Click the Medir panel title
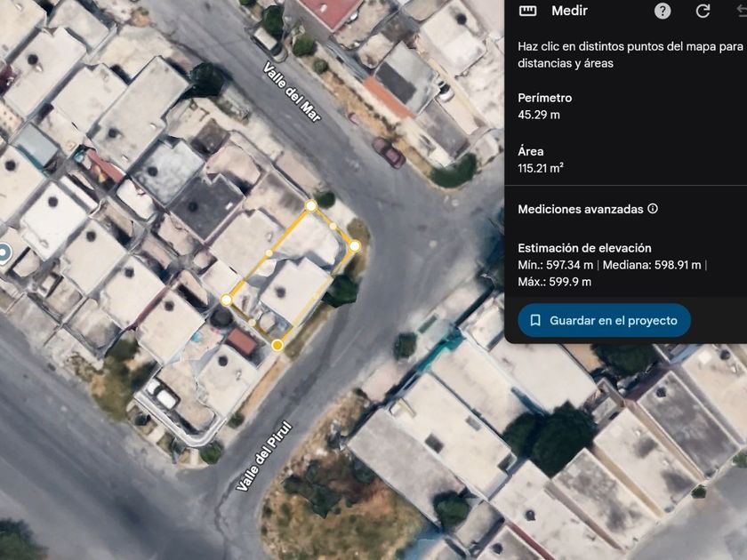Image resolution: width=747 pixels, height=560 pixels. pyautogui.click(x=569, y=11)
